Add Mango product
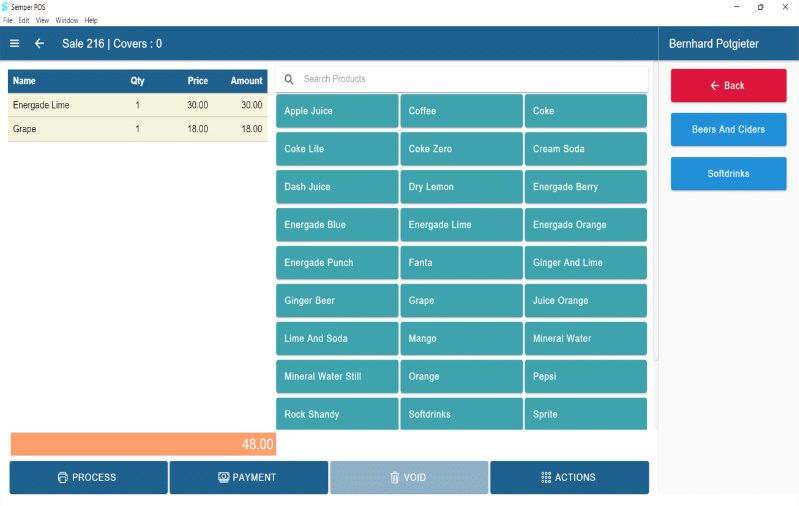This screenshot has width=799, height=506. [x=461, y=338]
